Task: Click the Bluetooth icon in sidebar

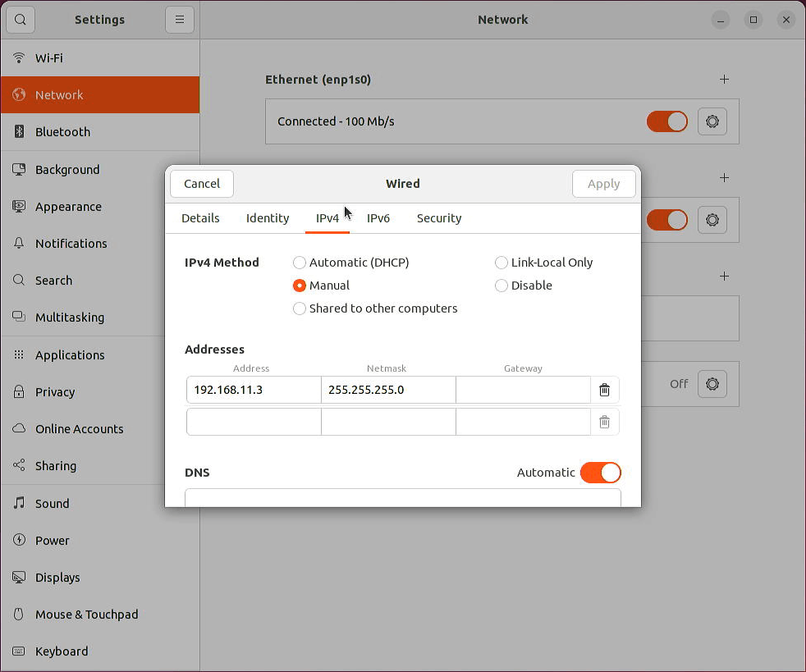Action: (19, 131)
